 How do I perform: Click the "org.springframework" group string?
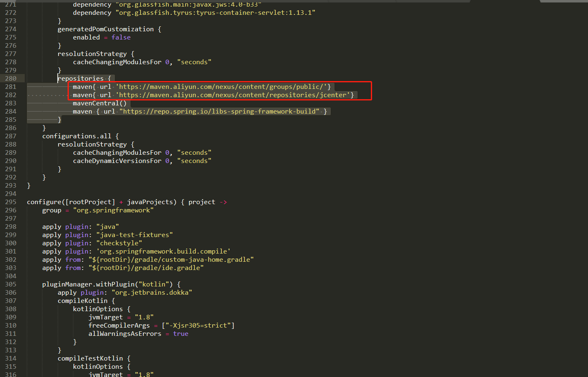coord(113,210)
